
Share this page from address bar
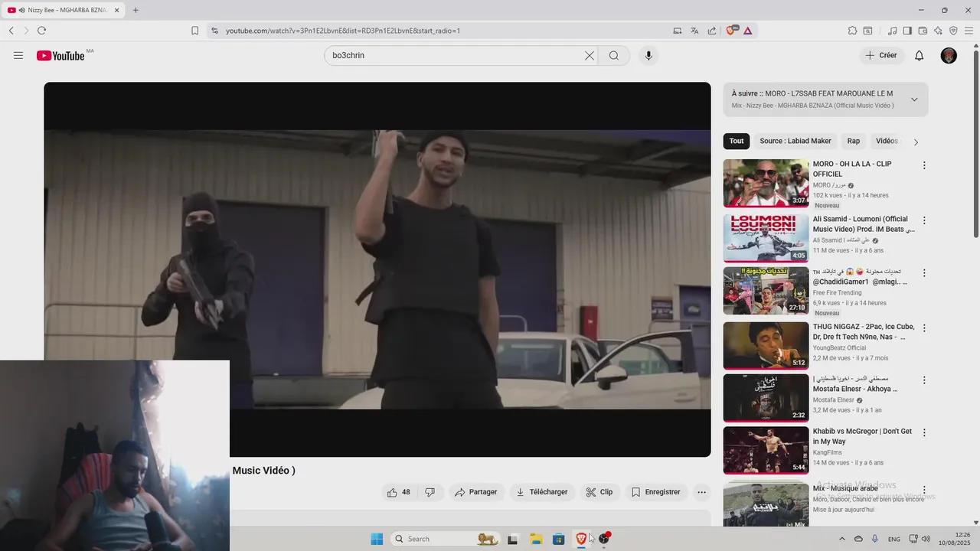click(x=712, y=31)
